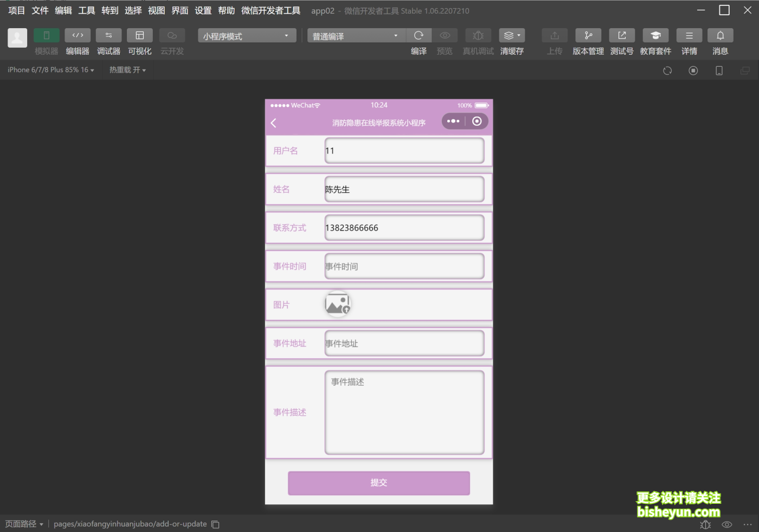Click the clear cache layers icon
759x532 pixels.
511,36
